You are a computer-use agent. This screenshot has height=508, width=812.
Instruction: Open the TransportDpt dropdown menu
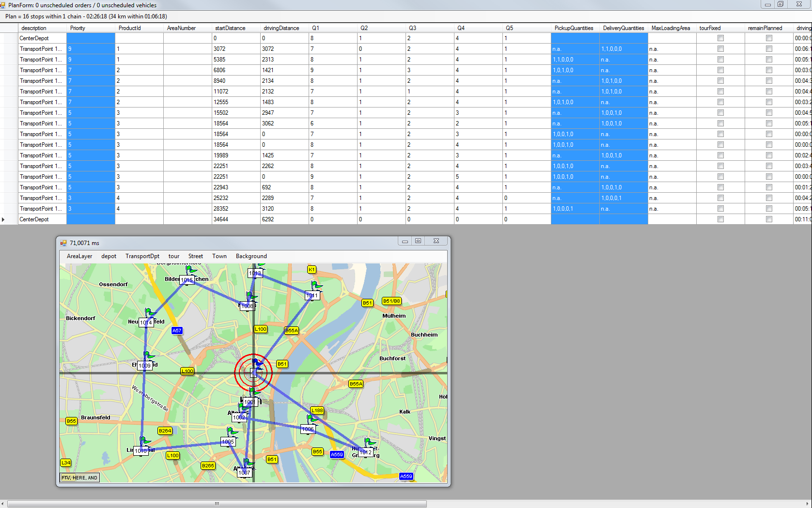(x=142, y=256)
